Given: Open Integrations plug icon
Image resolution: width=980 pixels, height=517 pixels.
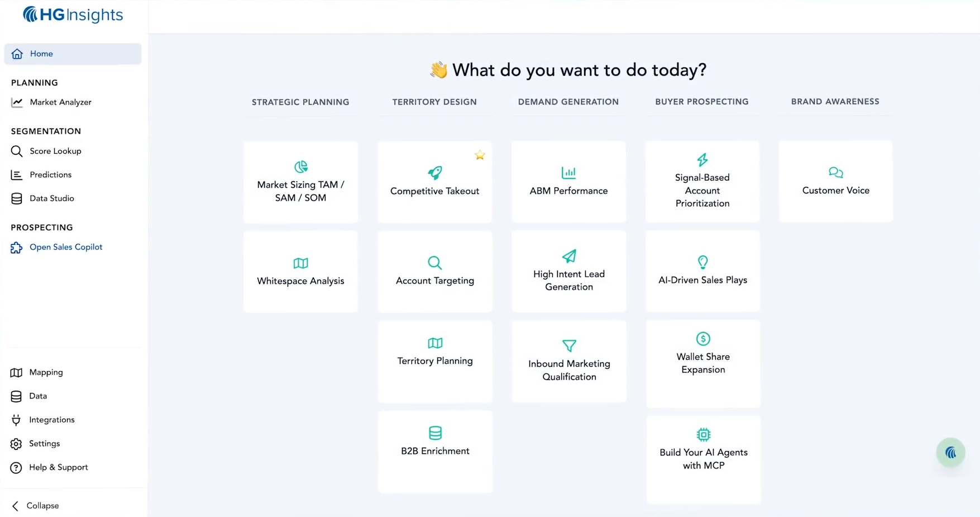Looking at the screenshot, I should [16, 420].
